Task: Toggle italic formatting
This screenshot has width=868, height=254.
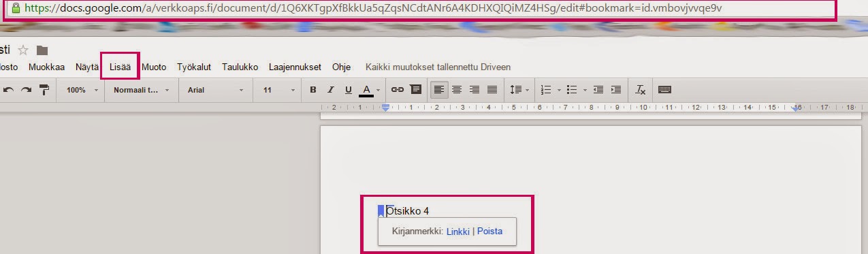Action: pos(331,90)
